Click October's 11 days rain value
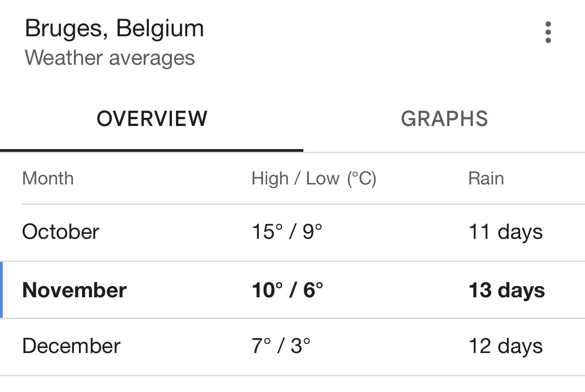 506,232
